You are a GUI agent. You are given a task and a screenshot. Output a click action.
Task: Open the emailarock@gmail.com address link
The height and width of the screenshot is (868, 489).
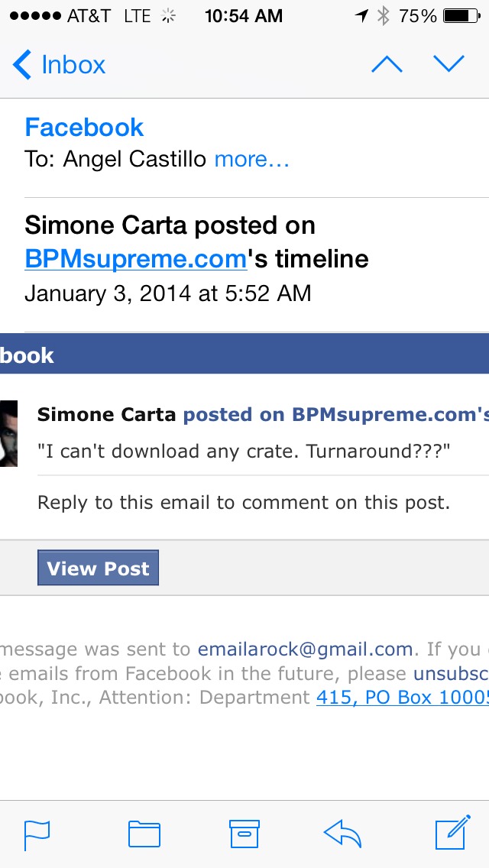click(x=305, y=649)
